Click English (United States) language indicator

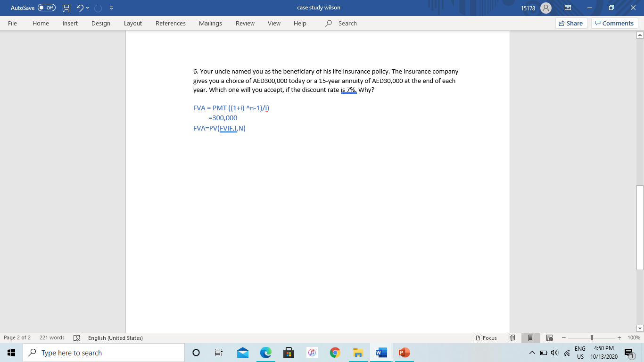pyautogui.click(x=116, y=337)
